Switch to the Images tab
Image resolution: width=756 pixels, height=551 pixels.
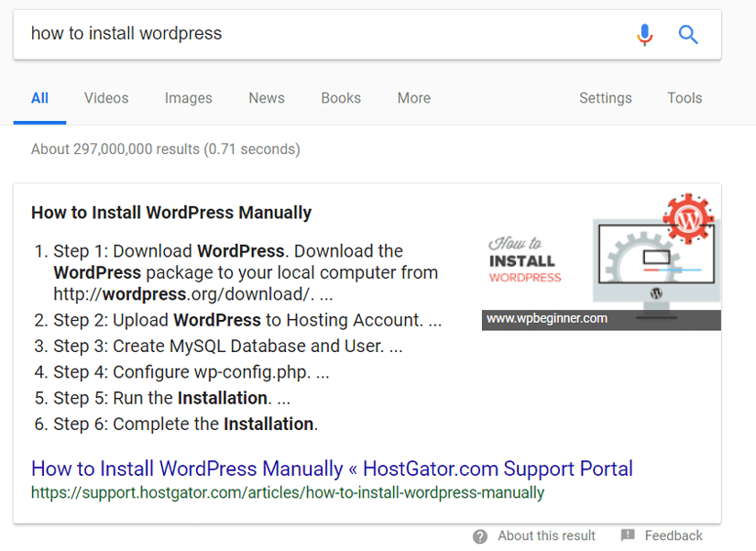(x=189, y=98)
